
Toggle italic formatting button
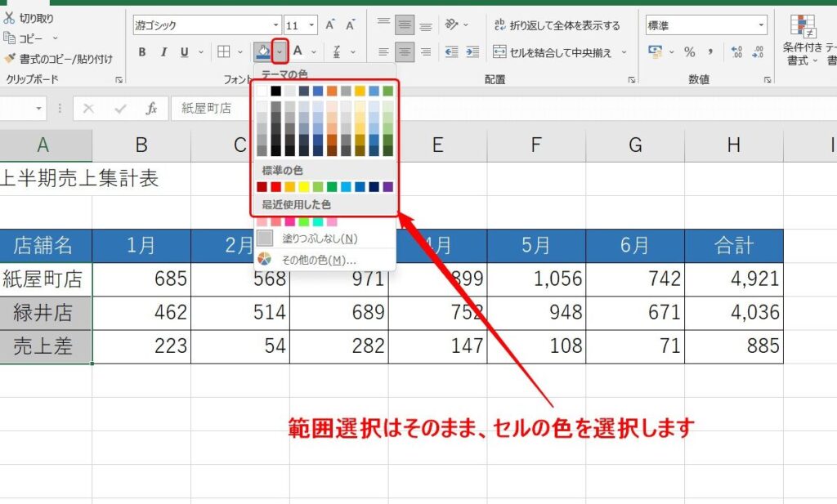click(163, 52)
